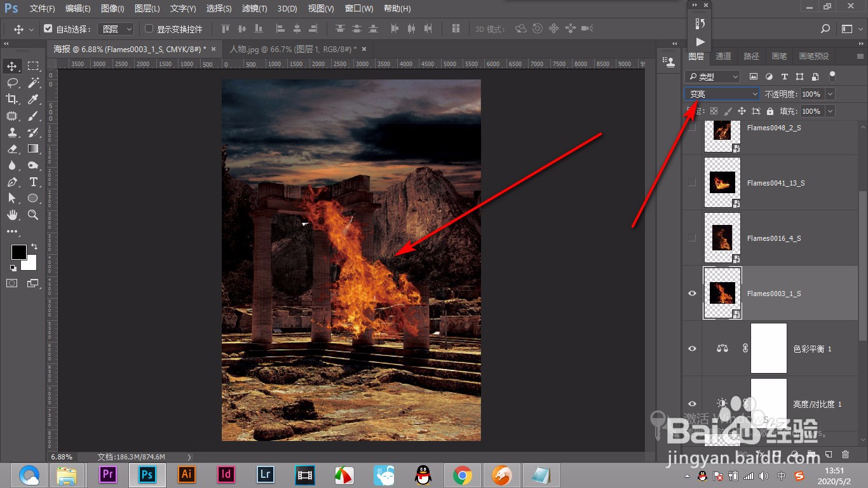Filter layers by type layers (T icon)
The height and width of the screenshot is (488, 868).
coord(784,76)
